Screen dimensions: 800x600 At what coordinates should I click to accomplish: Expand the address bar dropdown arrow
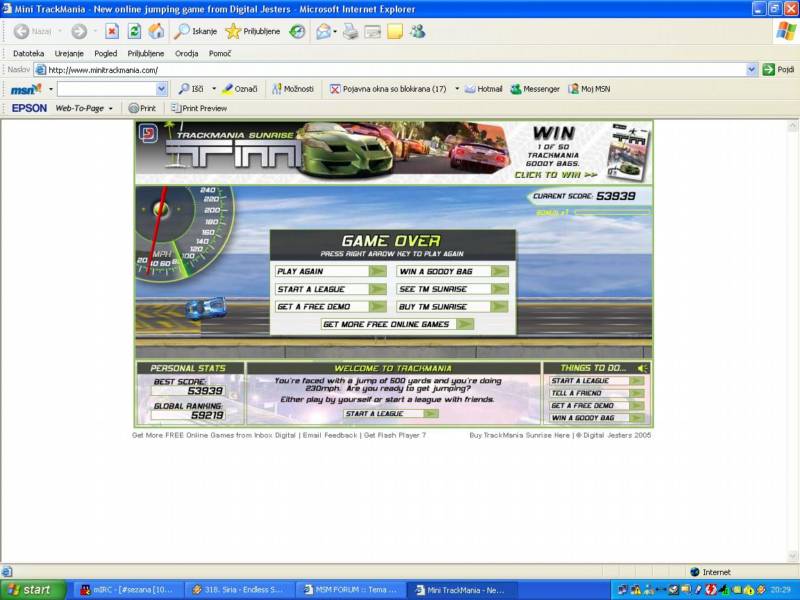751,70
